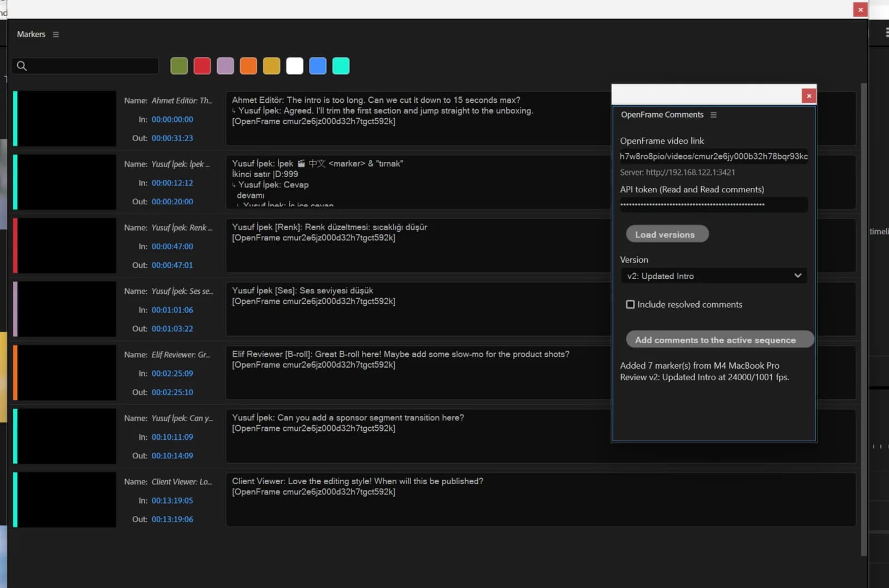Image resolution: width=889 pixels, height=588 pixels.
Task: Click the Load versions button
Action: pyautogui.click(x=667, y=234)
